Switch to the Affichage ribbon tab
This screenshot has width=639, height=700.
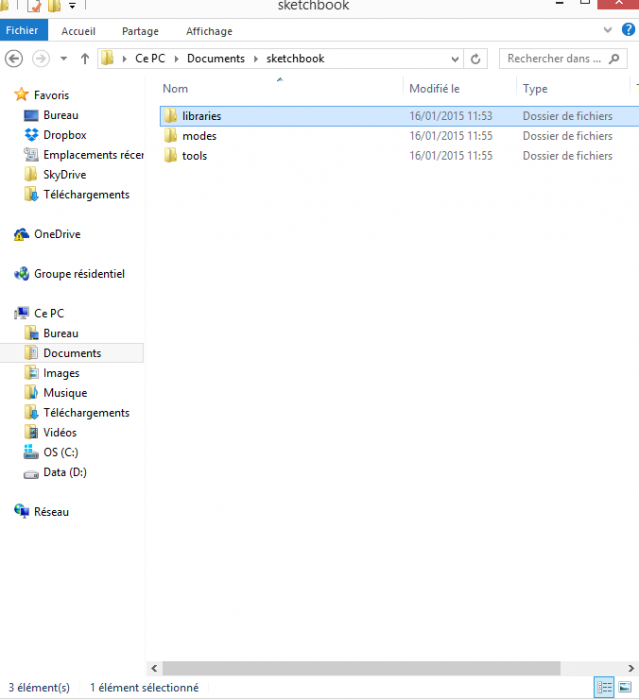pos(208,31)
